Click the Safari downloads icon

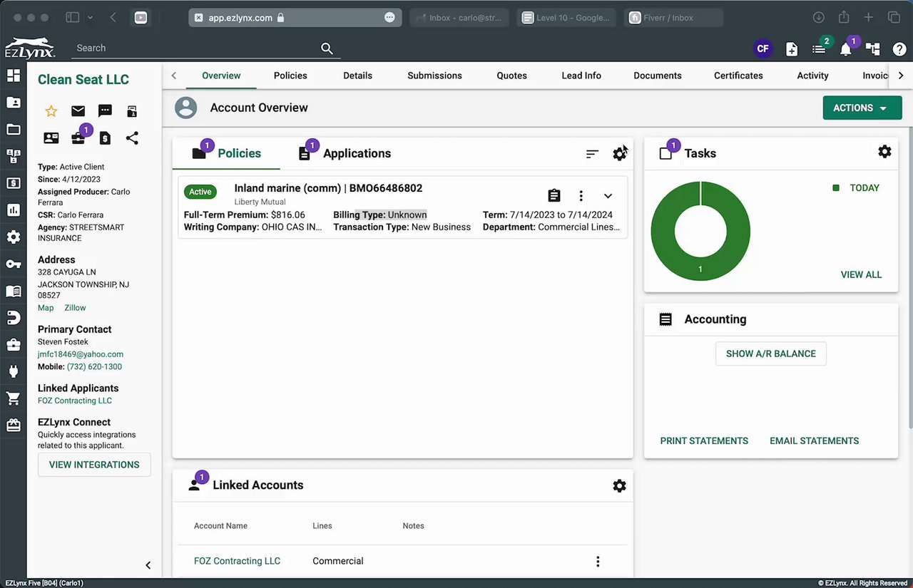[819, 17]
